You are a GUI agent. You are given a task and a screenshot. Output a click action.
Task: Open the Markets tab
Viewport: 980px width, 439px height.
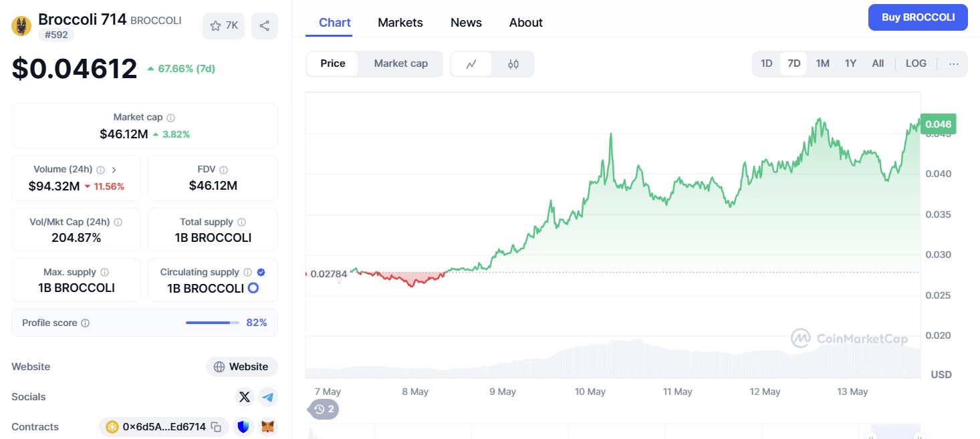[400, 23]
